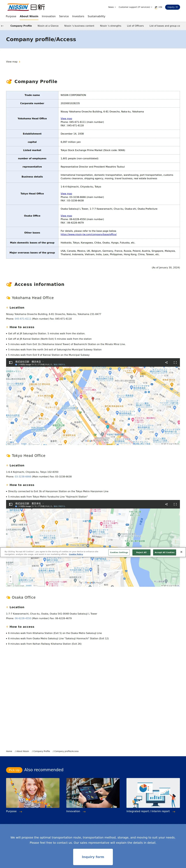Open the Sustainability navigation menu
186x868 pixels.
tap(96, 16)
